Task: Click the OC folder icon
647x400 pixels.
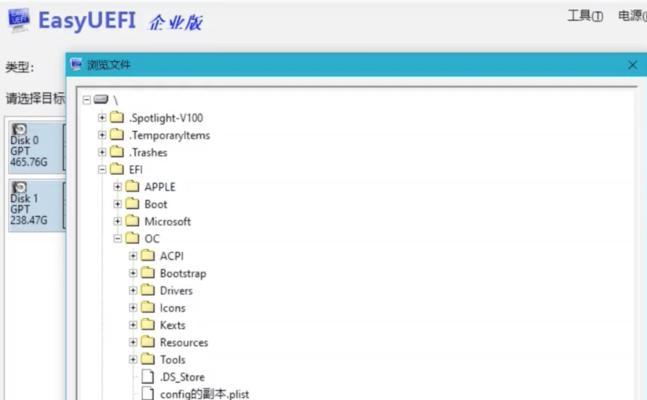Action: click(132, 238)
